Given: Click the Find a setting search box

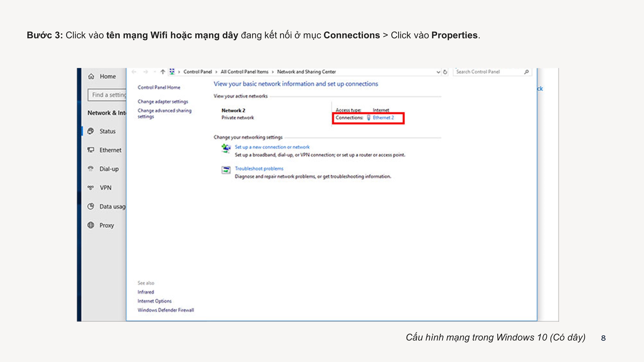Looking at the screenshot, I should (x=107, y=95).
